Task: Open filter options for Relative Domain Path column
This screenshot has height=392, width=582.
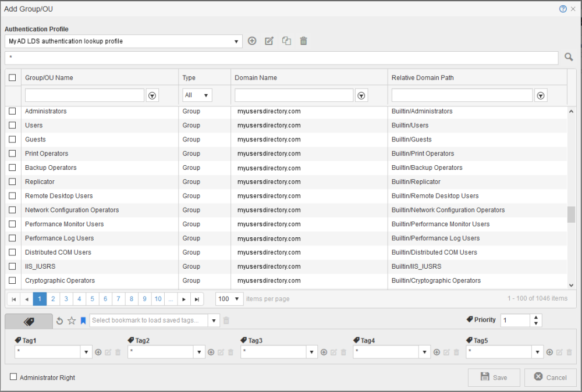Action: 541,96
